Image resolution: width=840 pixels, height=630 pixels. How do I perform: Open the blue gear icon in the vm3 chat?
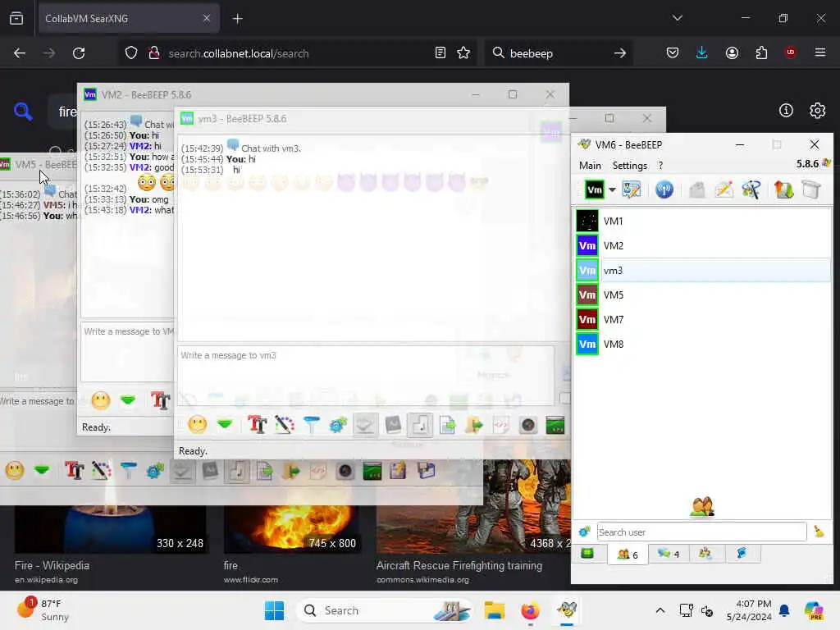[x=338, y=426]
